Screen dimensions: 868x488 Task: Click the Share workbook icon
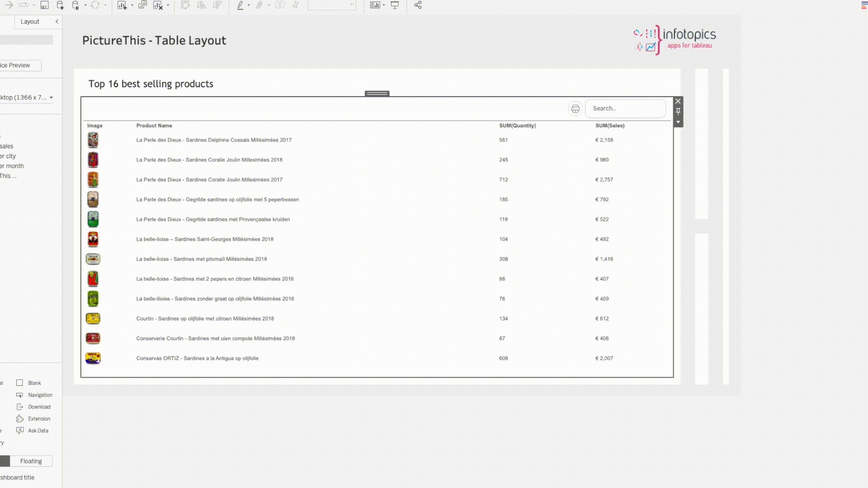tap(418, 5)
